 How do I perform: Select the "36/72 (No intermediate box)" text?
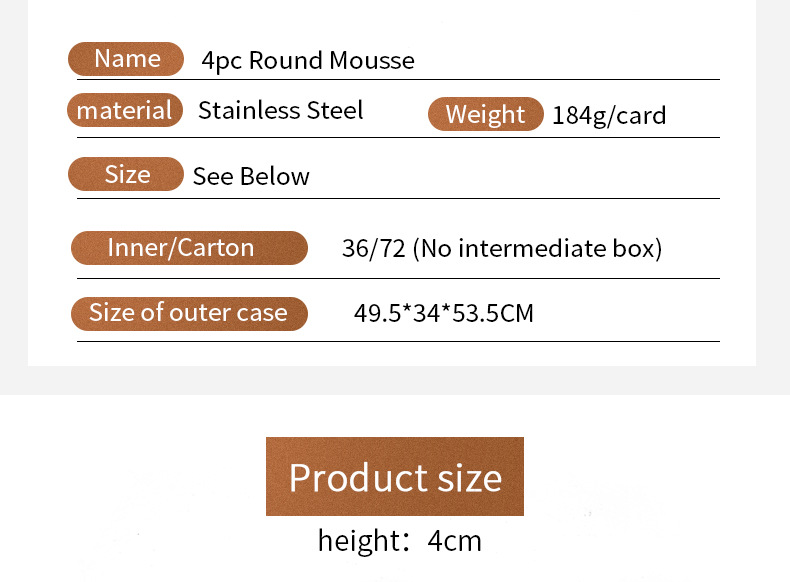[x=501, y=248]
